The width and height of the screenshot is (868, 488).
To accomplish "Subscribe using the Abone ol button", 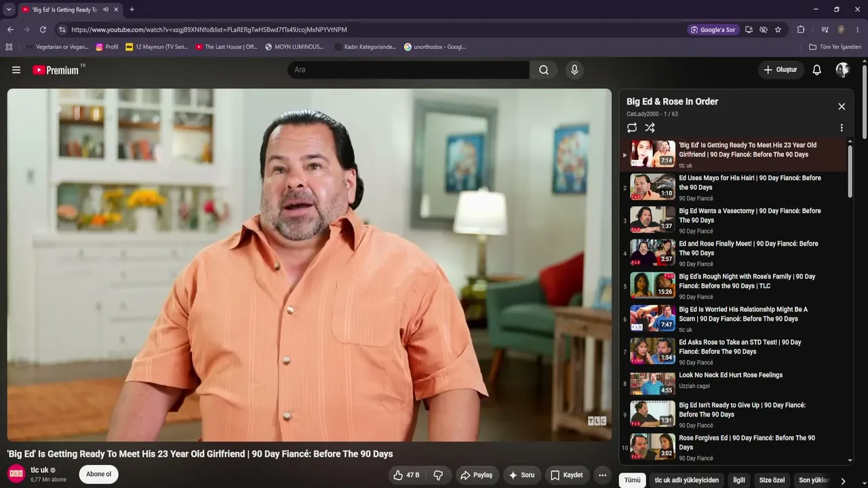I will click(x=98, y=474).
